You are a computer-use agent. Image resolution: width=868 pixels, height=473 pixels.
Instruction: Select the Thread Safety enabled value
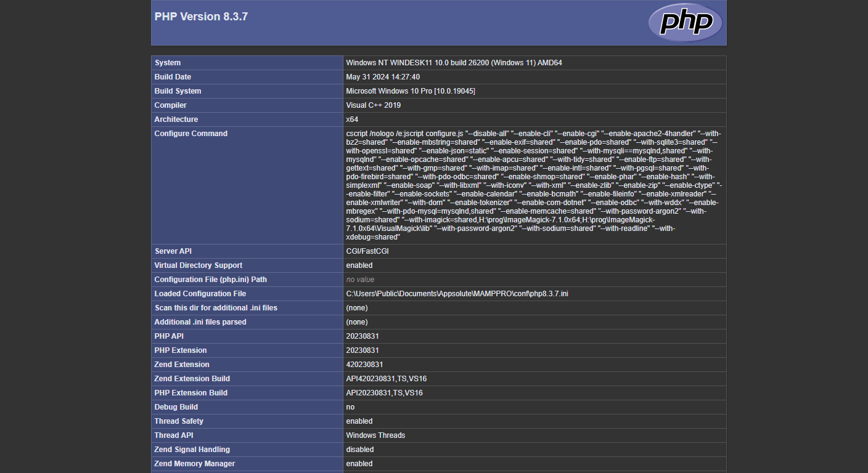359,421
